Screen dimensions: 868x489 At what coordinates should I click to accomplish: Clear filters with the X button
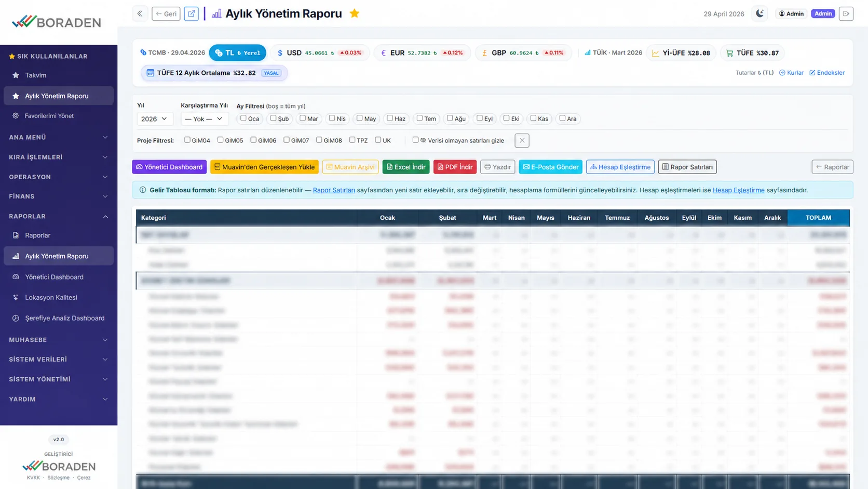(x=522, y=140)
